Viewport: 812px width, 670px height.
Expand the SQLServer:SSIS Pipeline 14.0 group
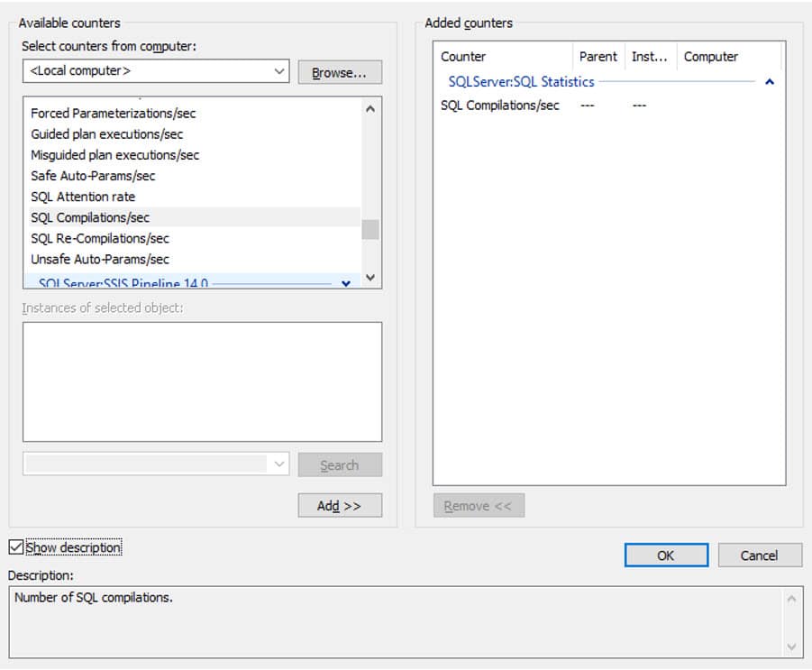click(346, 283)
